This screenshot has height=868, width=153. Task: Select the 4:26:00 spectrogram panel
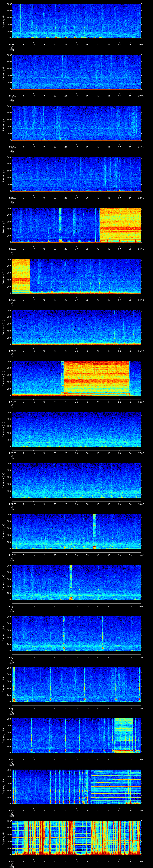tap(77, 429)
